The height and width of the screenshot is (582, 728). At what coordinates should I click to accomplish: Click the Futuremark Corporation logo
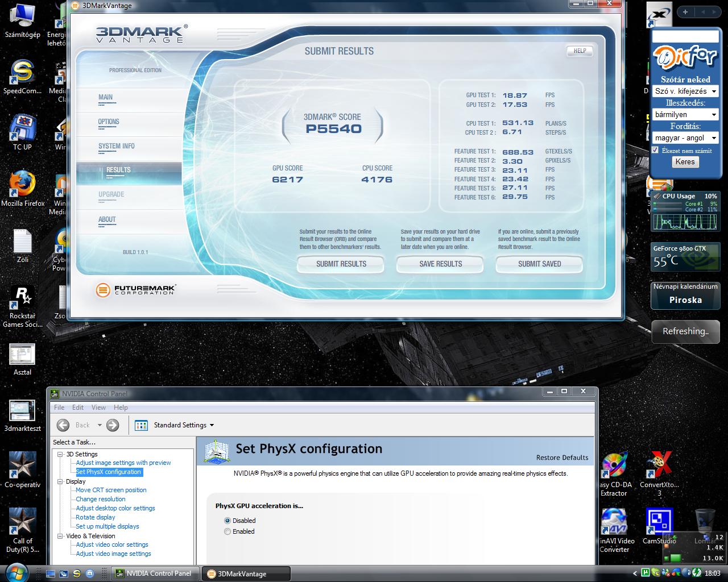pyautogui.click(x=136, y=290)
